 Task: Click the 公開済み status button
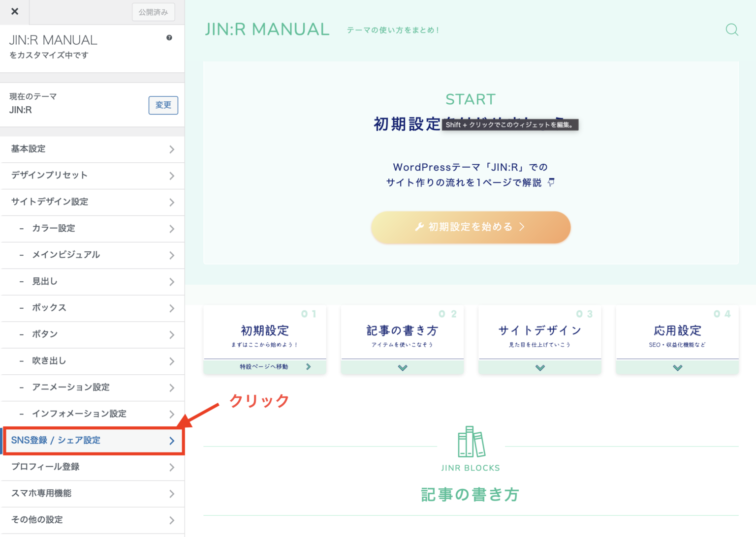(x=153, y=12)
